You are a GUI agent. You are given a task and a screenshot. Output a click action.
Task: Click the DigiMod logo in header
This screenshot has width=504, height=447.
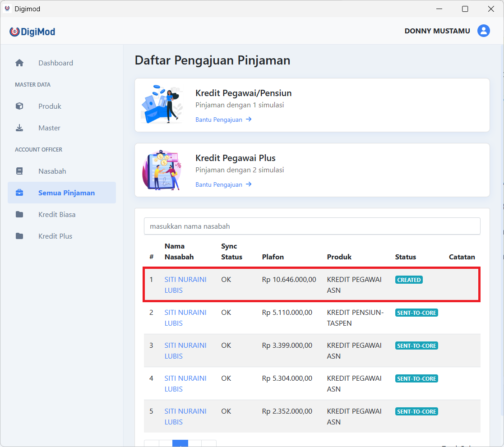click(x=32, y=32)
